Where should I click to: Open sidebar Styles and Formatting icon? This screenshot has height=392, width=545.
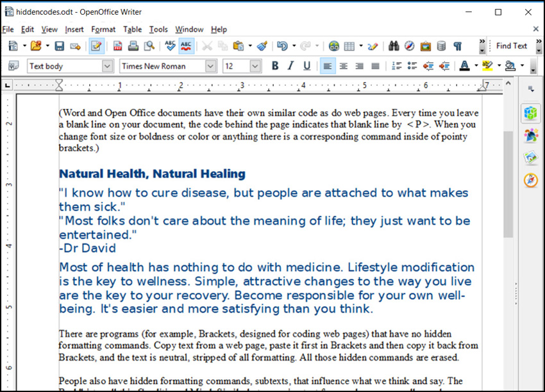coord(531,135)
